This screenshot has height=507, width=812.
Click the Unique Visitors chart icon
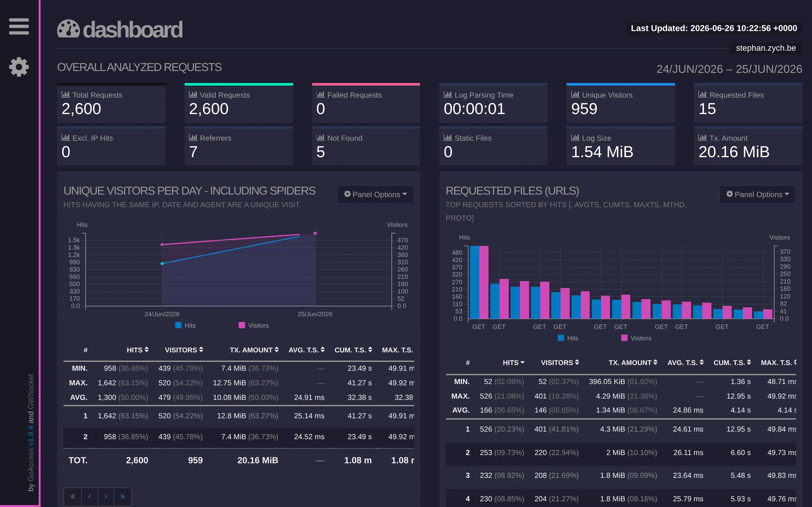coord(575,95)
